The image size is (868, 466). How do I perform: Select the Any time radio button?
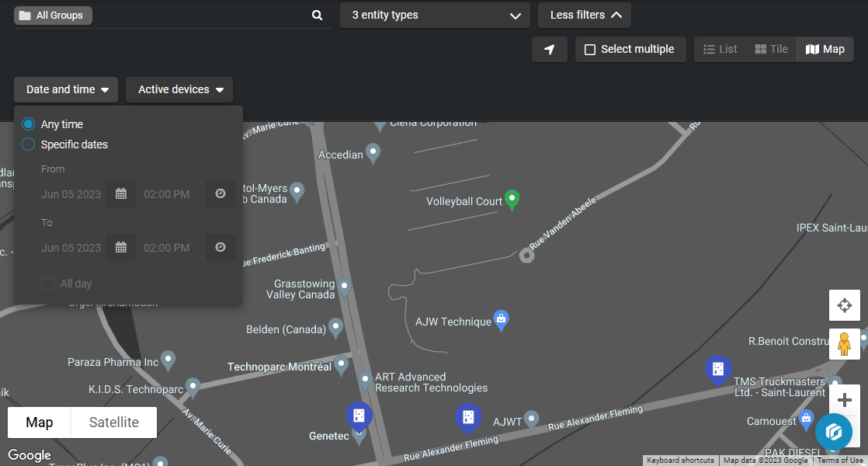pyautogui.click(x=28, y=124)
